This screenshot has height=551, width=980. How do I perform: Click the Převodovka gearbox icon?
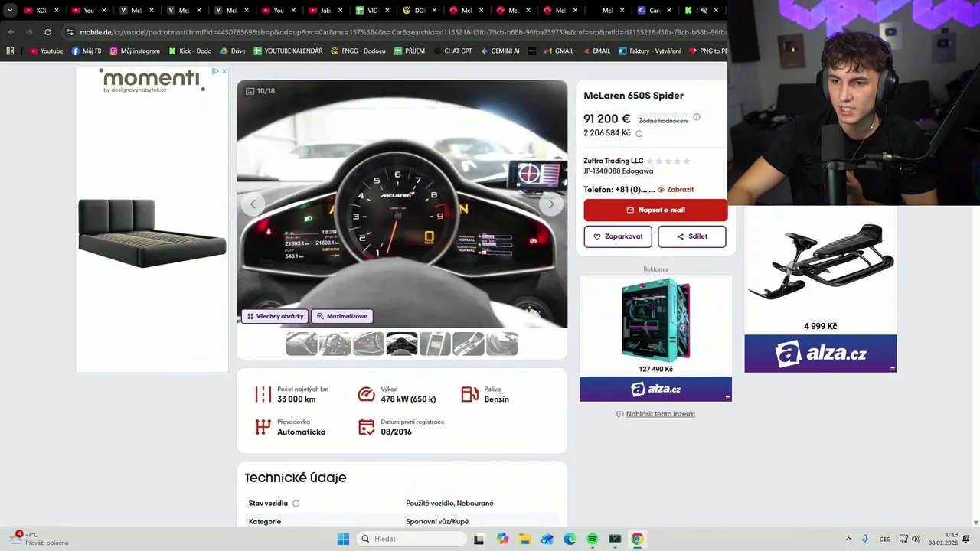[263, 427]
